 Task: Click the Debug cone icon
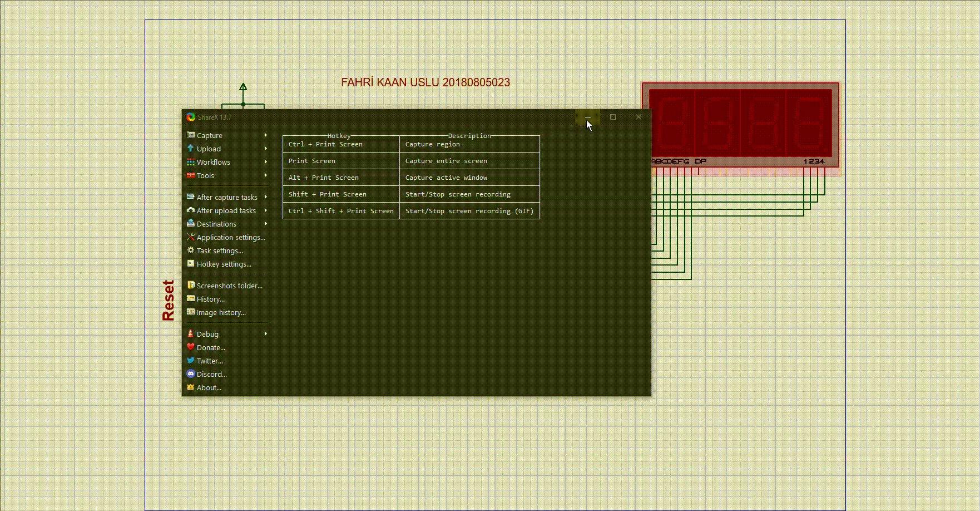pos(191,334)
